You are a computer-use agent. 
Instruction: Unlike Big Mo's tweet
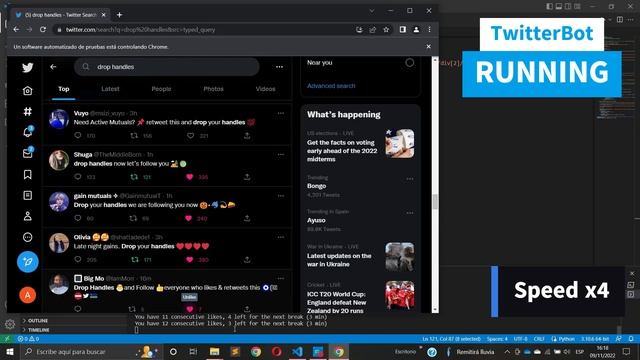point(189,309)
